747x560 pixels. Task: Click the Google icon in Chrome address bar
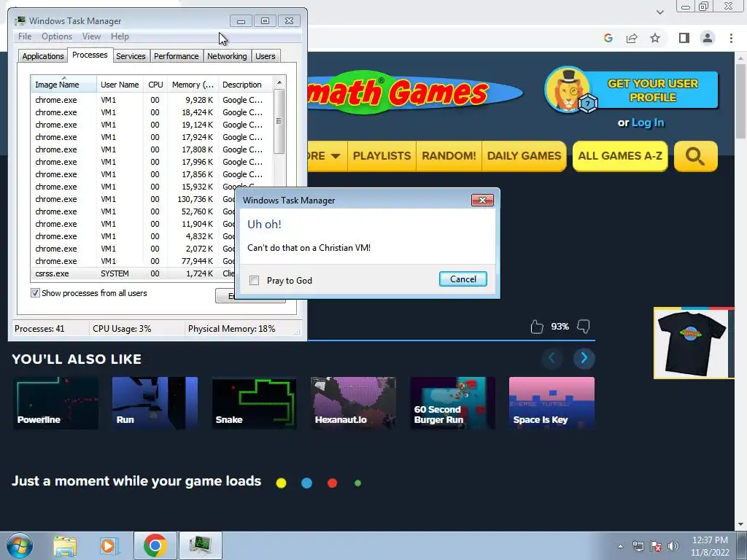pos(608,38)
